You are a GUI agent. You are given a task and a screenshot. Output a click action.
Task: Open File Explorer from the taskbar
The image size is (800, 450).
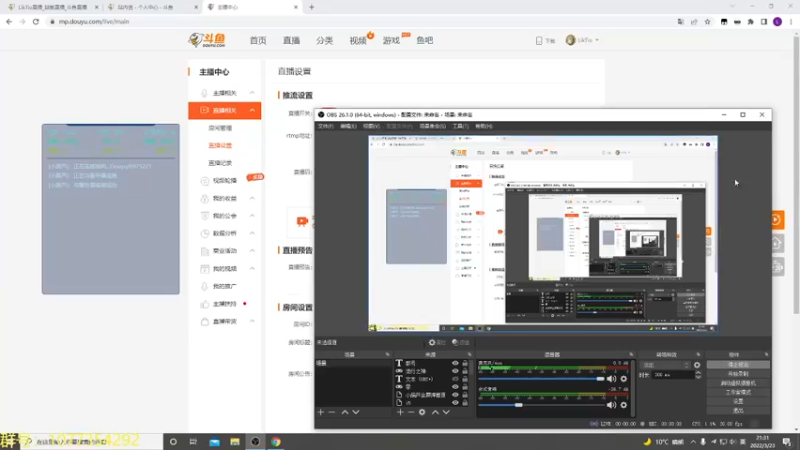tap(235, 442)
